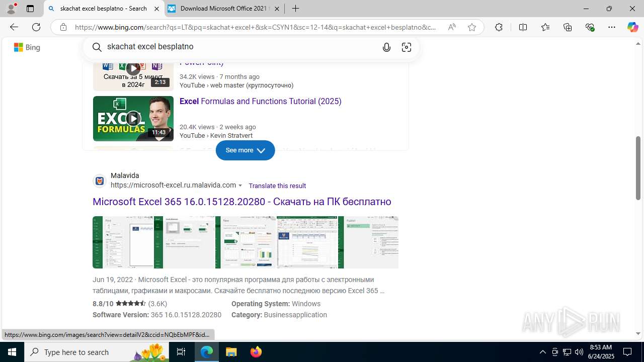Screen dimensions: 644x362
Task: Open Settings and more menu
Action: tap(612, 27)
